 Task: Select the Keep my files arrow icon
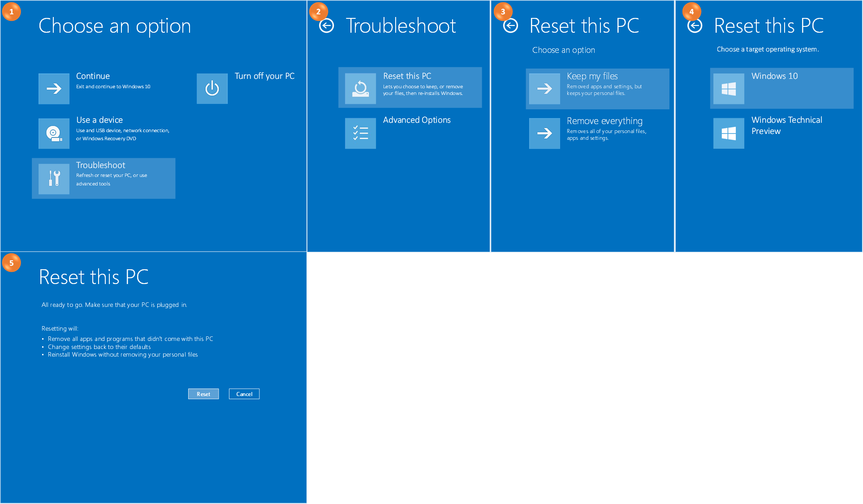[x=544, y=89]
